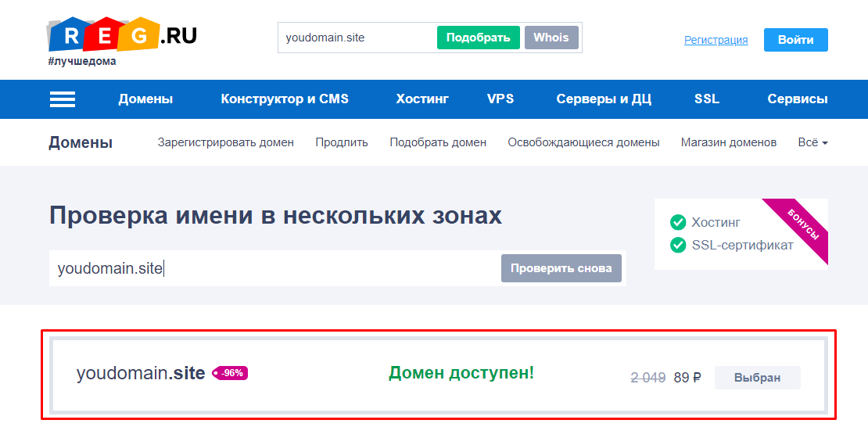Viewport: 868px width, 427px height.
Task: Expand the Всё dropdown in submenu
Action: [x=812, y=142]
